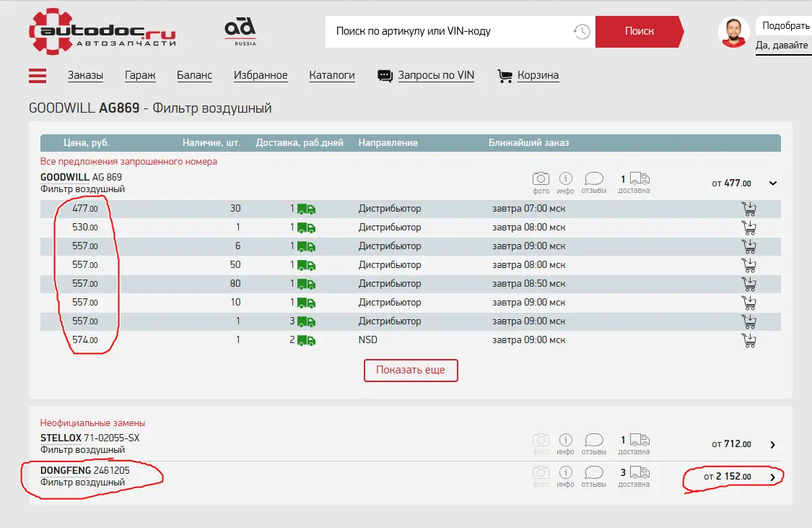The height and width of the screenshot is (528, 812).
Task: Click the Доставка, раб.дней column header
Action: (x=300, y=143)
